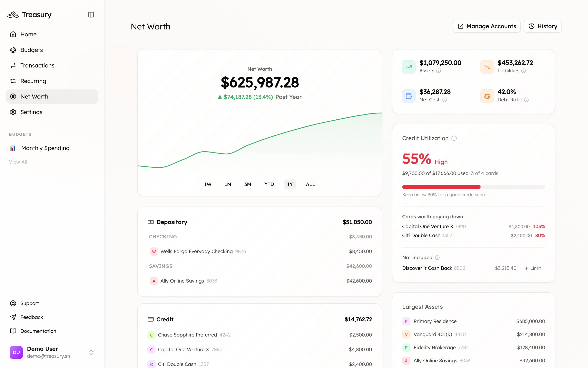Click Fidelity Brokerage 7781 asset row

point(473,348)
